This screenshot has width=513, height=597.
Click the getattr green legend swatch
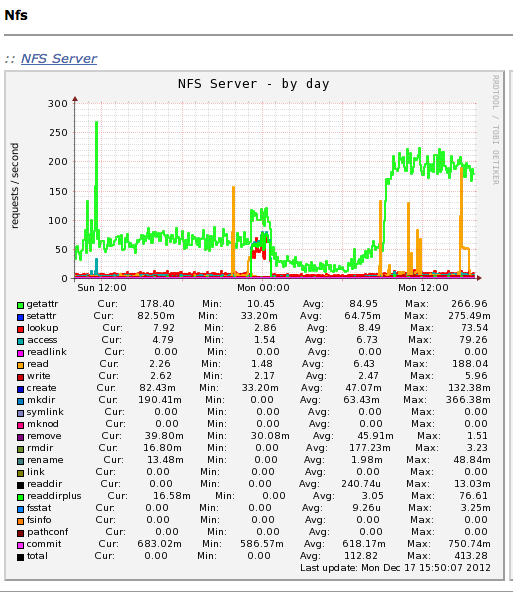tap(21, 305)
